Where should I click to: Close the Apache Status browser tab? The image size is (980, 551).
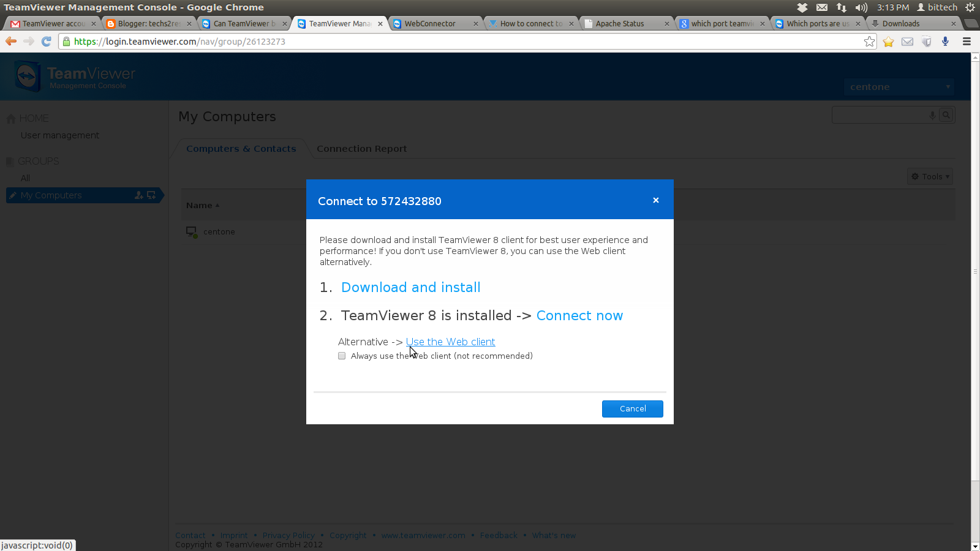coord(667,24)
